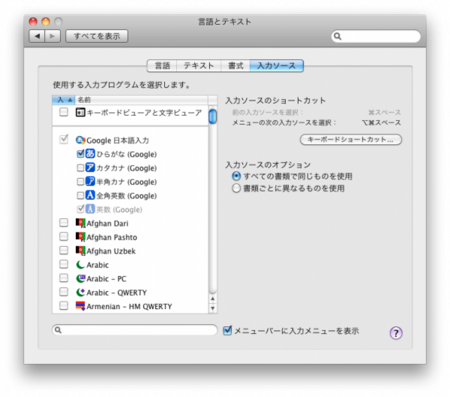The width and height of the screenshot is (450, 397).
Task: Select the Arabic - PC row text
Action: tap(106, 279)
